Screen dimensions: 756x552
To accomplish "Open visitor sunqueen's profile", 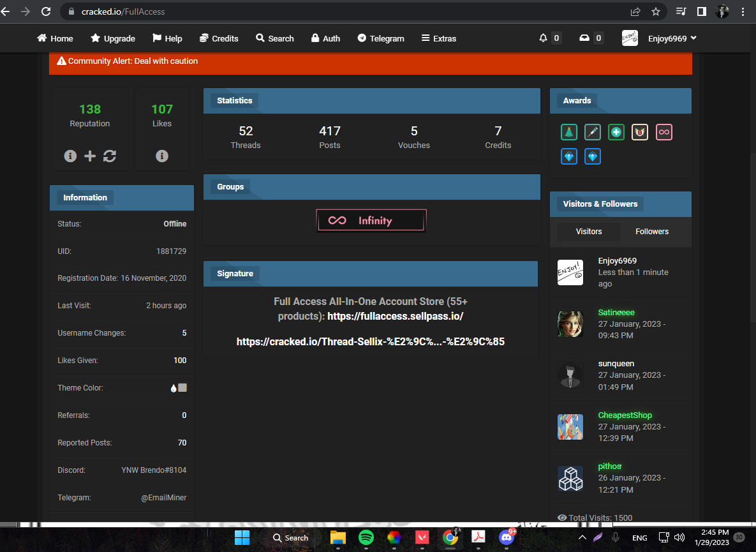I will pos(616,364).
